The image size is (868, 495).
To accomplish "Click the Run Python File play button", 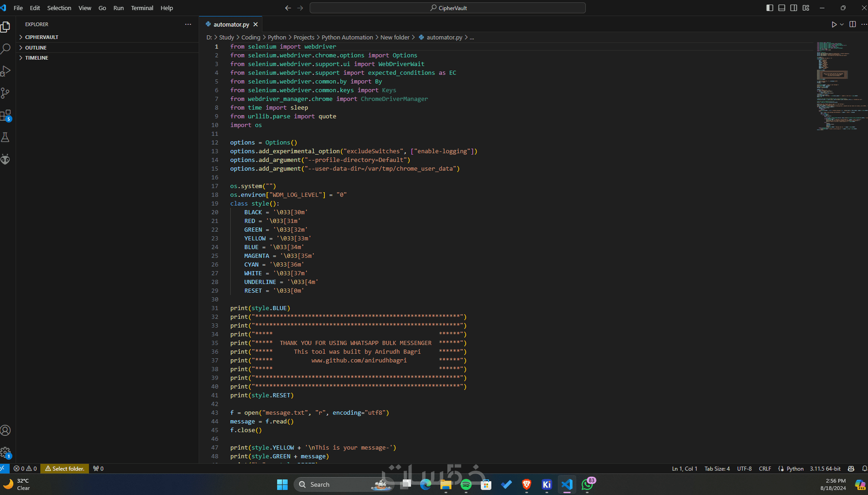I will (834, 24).
